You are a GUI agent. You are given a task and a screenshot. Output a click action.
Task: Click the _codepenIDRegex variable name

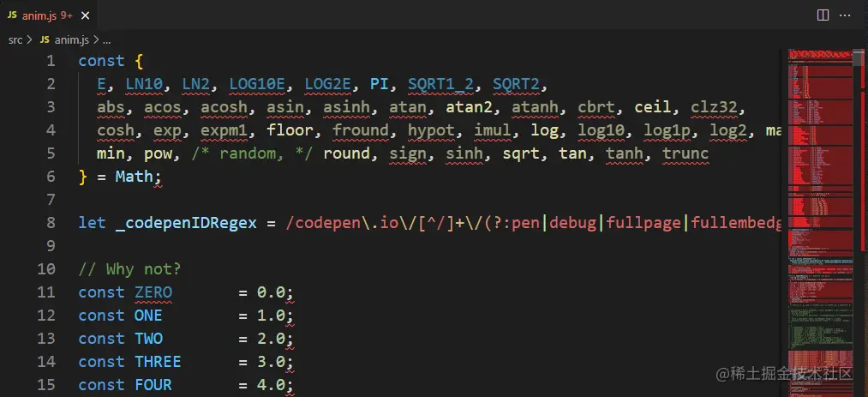(x=186, y=223)
